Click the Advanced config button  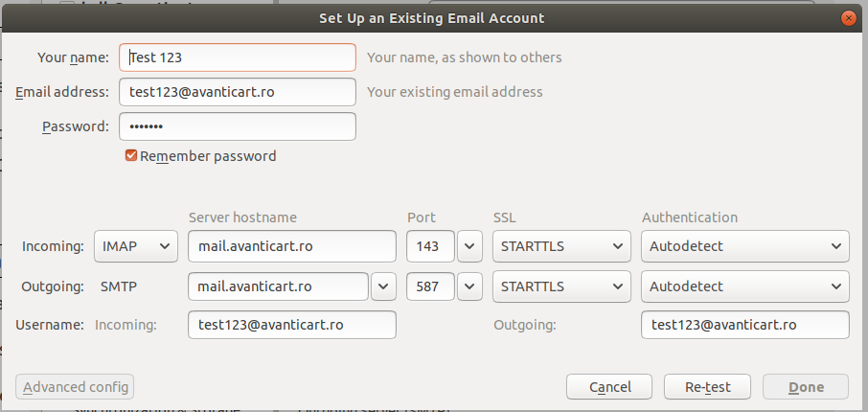point(76,386)
